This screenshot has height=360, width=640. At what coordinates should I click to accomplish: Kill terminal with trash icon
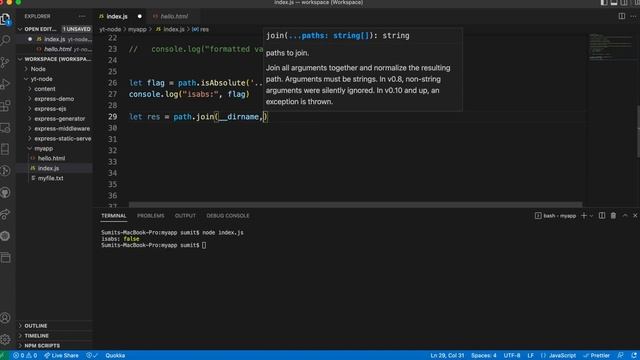coord(613,216)
